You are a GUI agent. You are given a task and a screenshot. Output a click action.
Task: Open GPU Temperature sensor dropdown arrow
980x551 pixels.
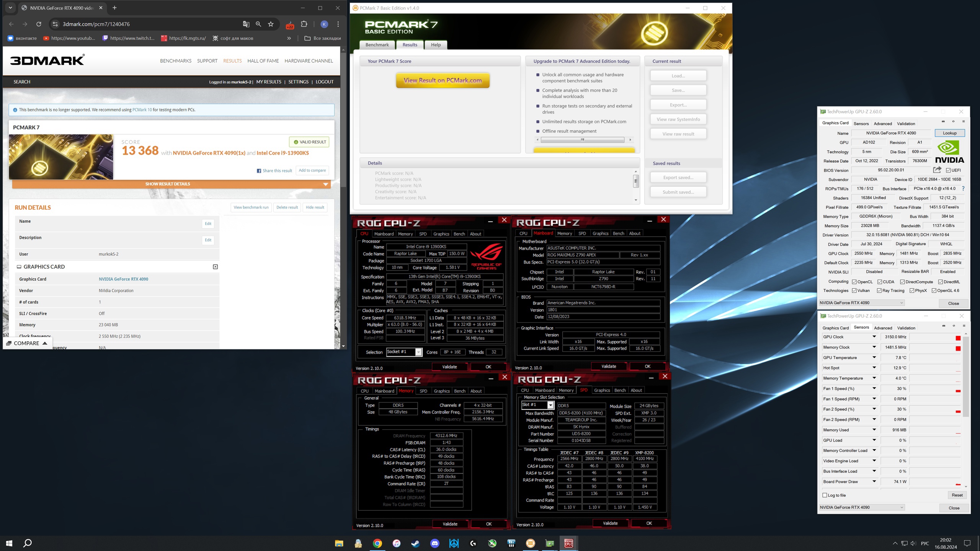pos(874,357)
